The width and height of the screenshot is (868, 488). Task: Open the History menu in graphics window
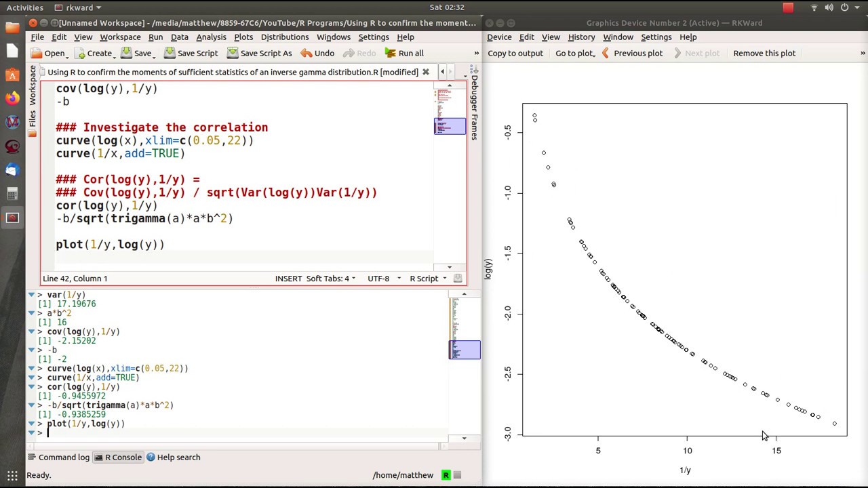click(581, 37)
